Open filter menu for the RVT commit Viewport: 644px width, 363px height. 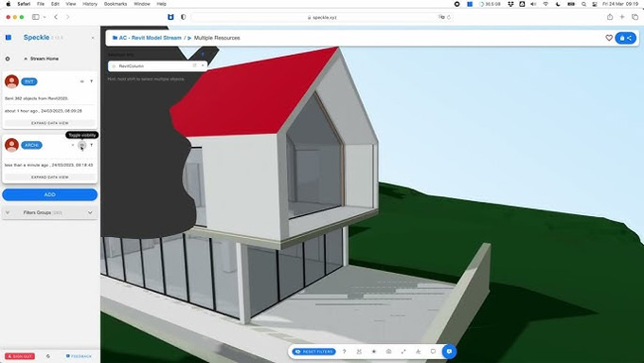point(91,82)
